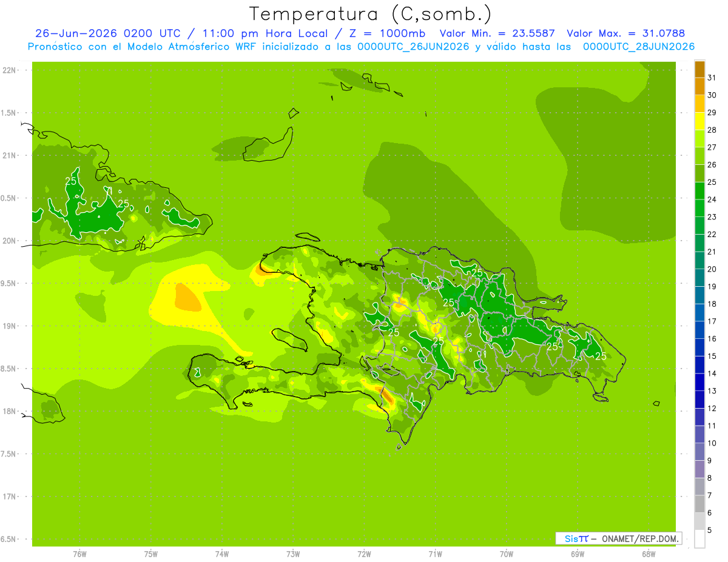The width and height of the screenshot is (728, 562).
Task: Click the '72W' longitude axis label
Action: [364, 554]
